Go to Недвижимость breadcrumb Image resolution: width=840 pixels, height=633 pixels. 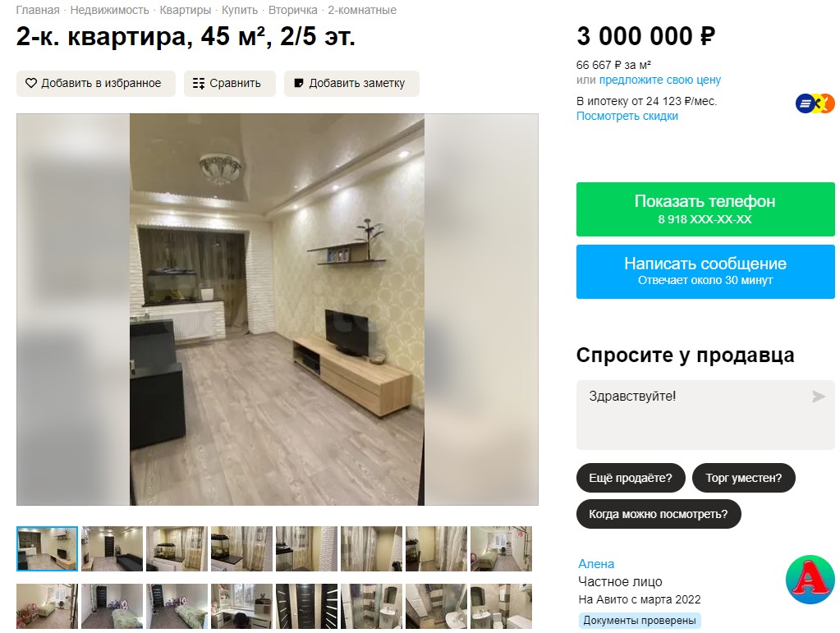click(109, 10)
